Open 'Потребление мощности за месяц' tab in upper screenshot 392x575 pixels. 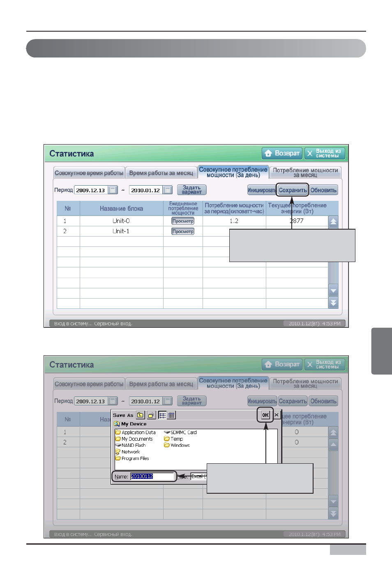click(x=305, y=172)
